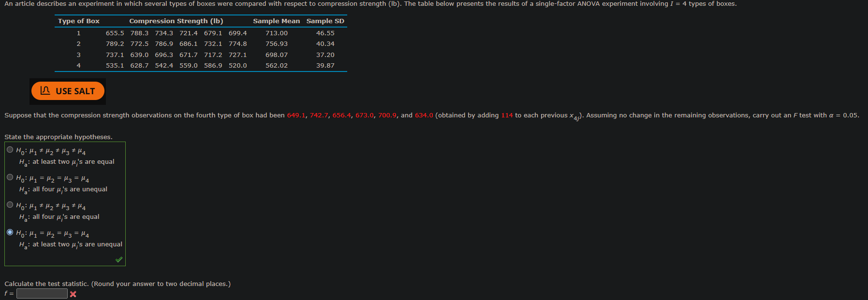The width and height of the screenshot is (868, 300).
Task: Select option with Ha all four equal
Action: pos(10,205)
